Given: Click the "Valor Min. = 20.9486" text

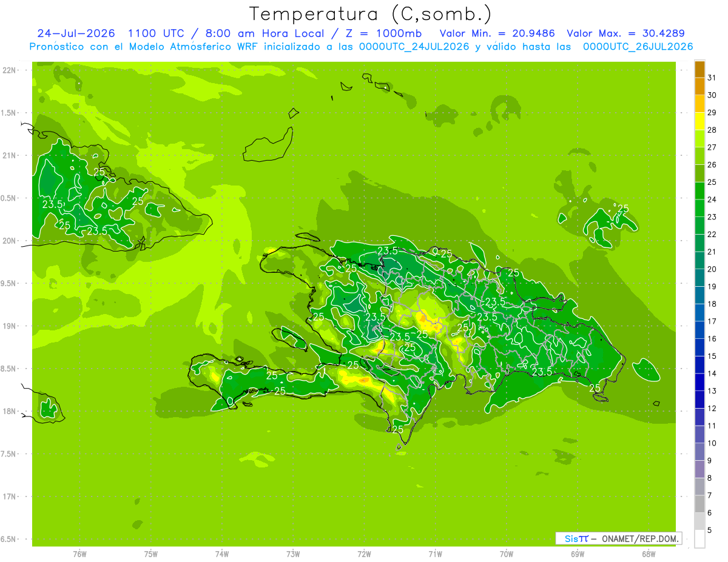Looking at the screenshot, I should [x=497, y=33].
